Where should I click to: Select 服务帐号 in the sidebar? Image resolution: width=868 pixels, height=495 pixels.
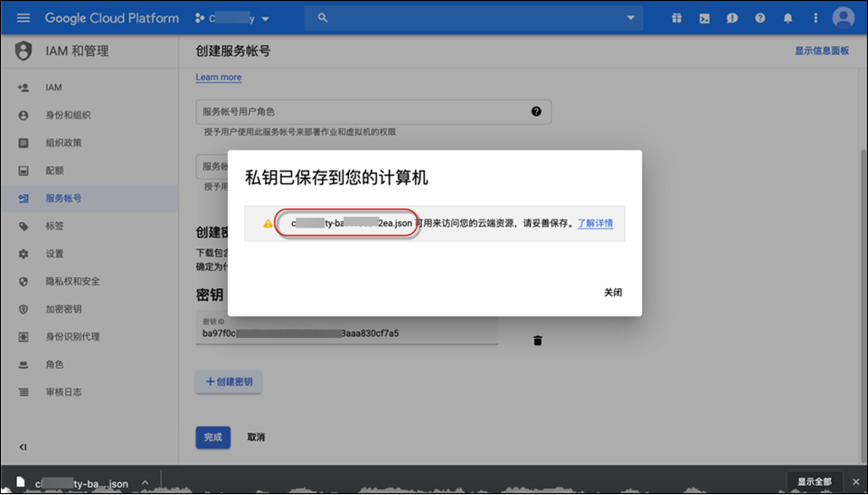tap(70, 199)
